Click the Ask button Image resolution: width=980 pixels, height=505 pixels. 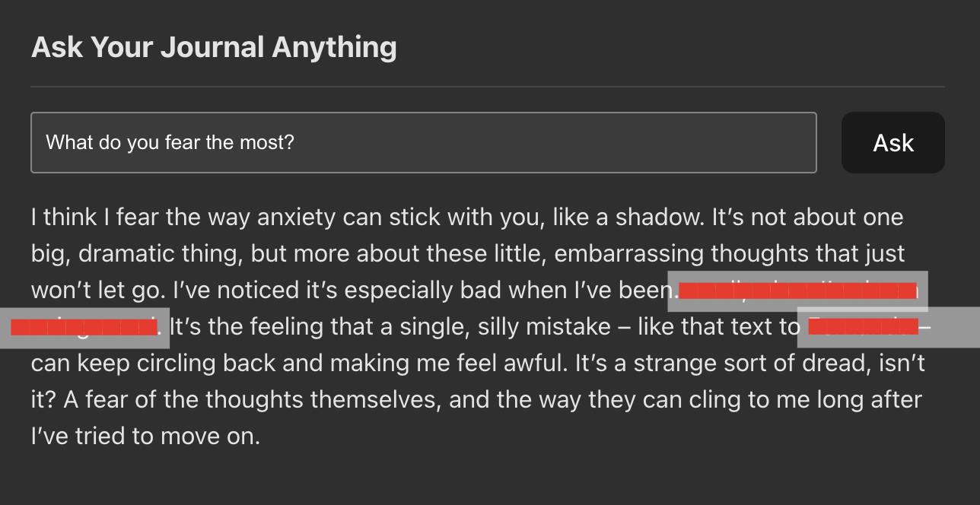click(892, 143)
